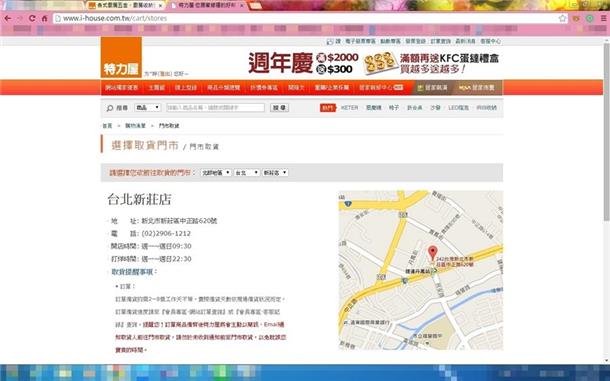610x381 pixels.
Task: Click the red map pin marker
Action: click(432, 253)
